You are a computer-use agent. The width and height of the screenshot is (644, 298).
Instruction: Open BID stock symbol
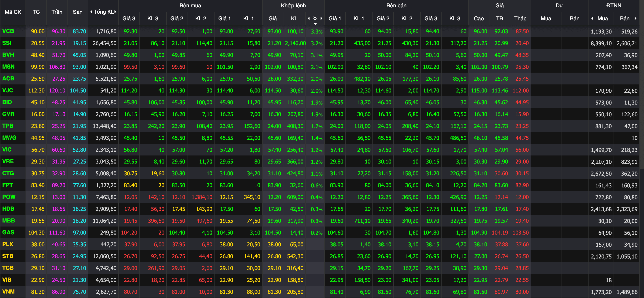point(7,102)
